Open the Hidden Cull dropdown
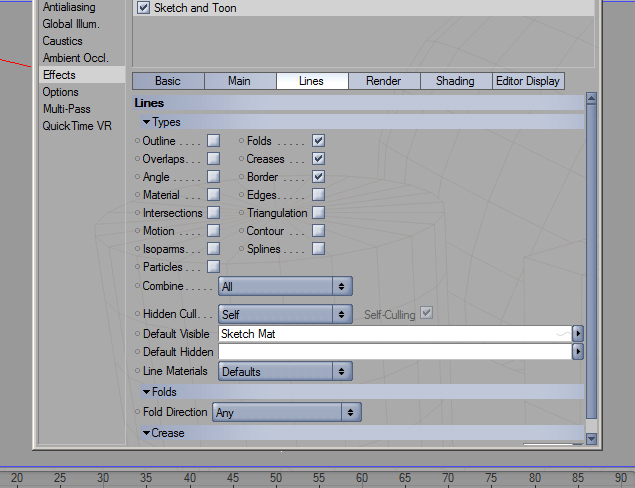 coord(285,314)
